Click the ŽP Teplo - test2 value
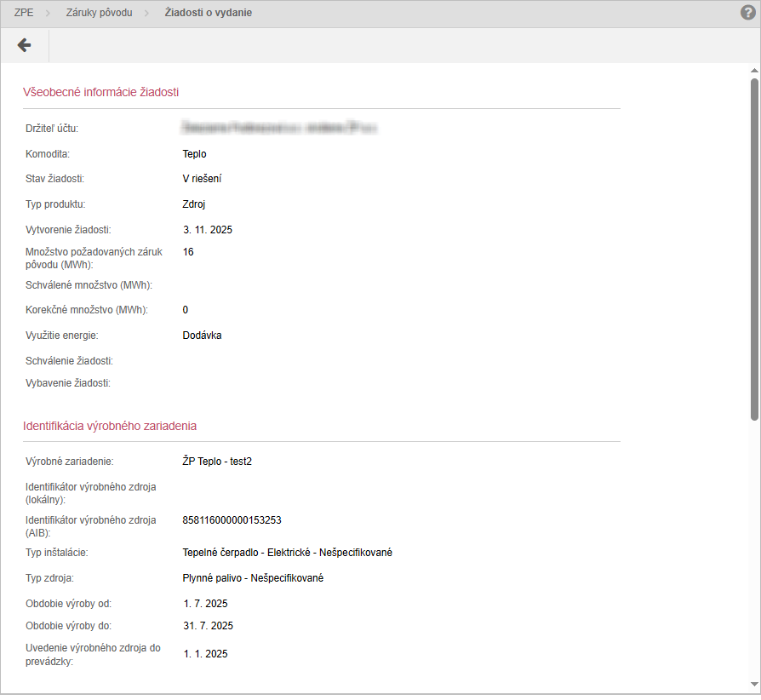761x700 pixels. (x=217, y=462)
